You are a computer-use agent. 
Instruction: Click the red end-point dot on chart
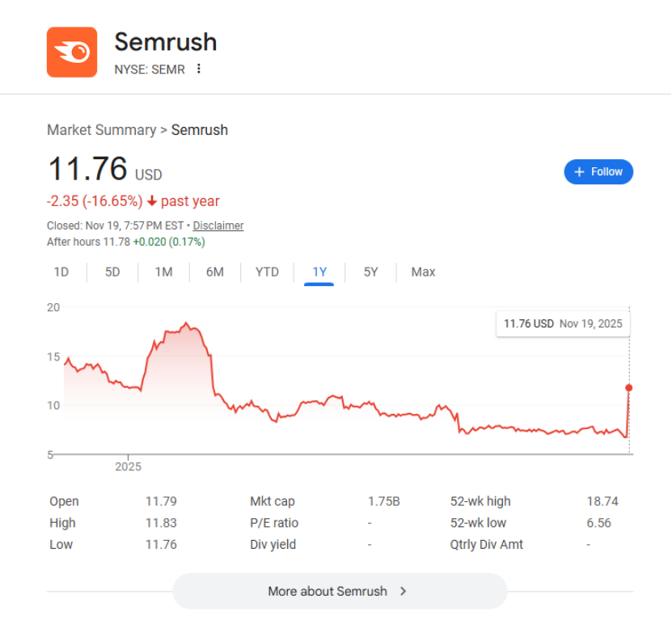pos(629,388)
